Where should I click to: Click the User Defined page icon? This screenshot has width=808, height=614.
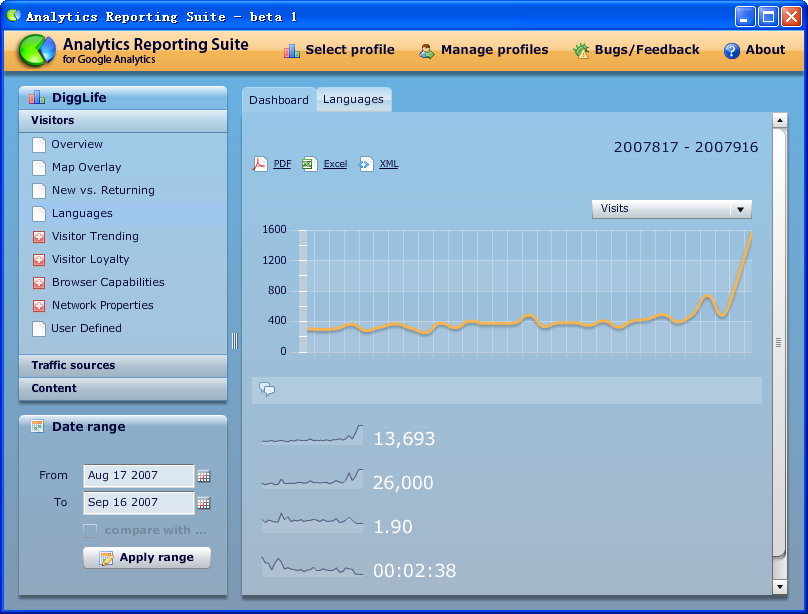pos(39,329)
